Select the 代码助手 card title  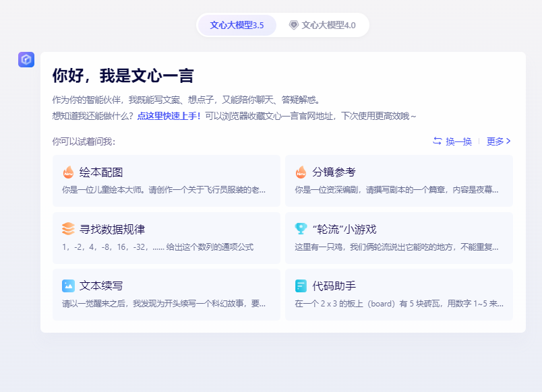pos(334,286)
